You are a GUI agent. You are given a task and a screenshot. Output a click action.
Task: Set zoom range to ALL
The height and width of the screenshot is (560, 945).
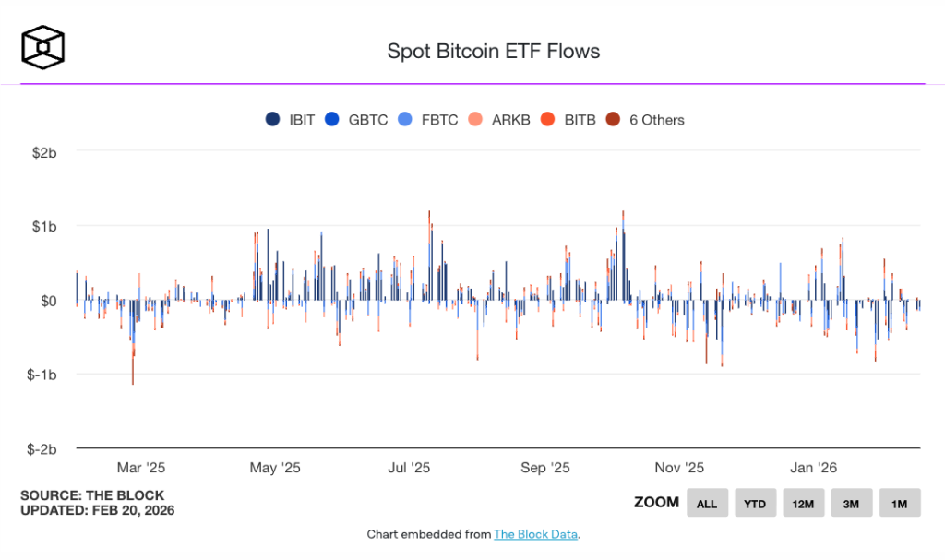(x=707, y=504)
